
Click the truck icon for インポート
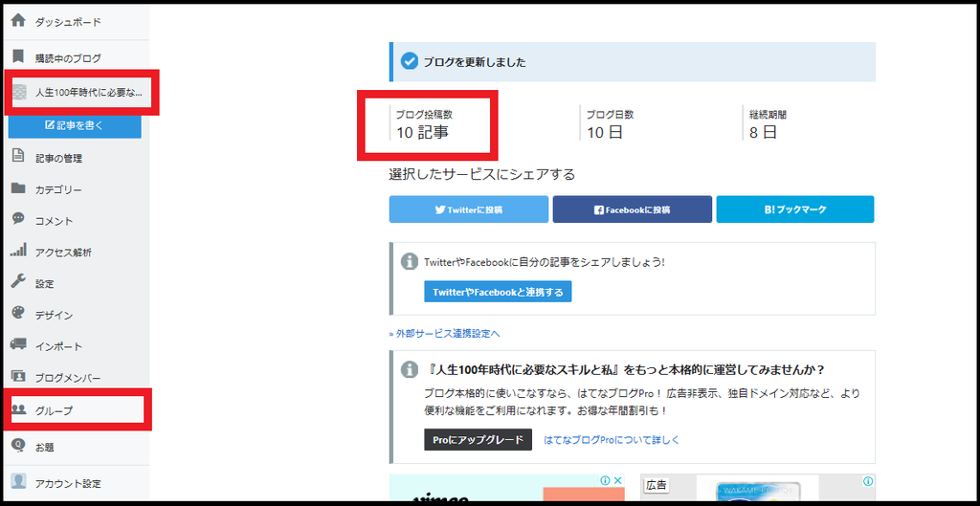point(19,344)
